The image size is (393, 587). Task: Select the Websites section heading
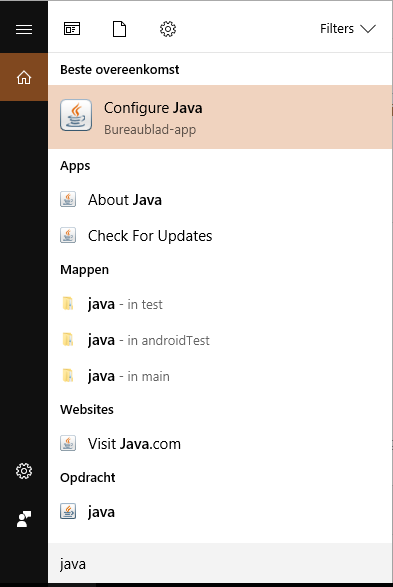87,410
